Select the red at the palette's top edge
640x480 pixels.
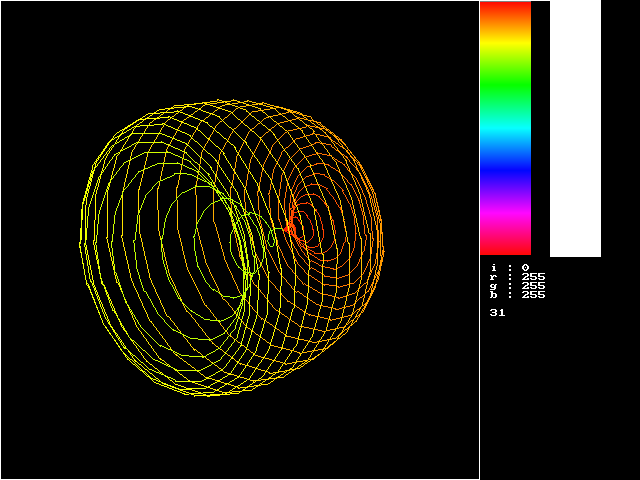(505, 5)
